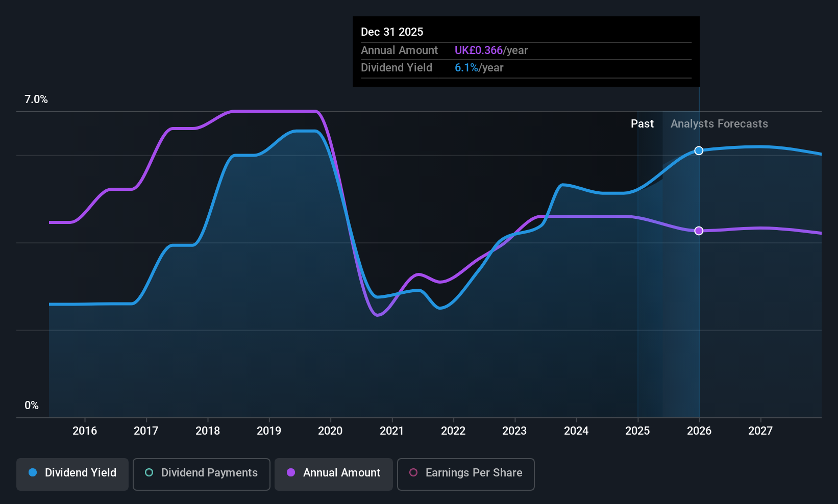Click the pink Earnings Per Share circle
This screenshot has height=504, width=838.
tap(413, 472)
